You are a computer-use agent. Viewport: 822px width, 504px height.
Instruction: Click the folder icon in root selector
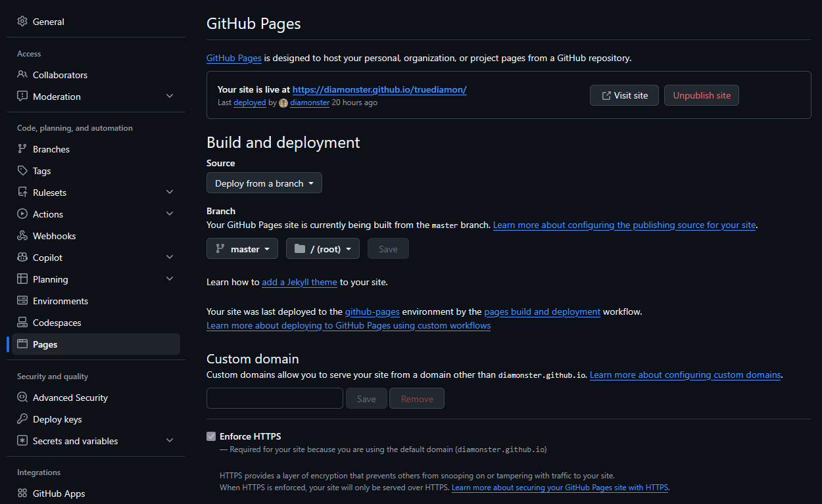(300, 249)
